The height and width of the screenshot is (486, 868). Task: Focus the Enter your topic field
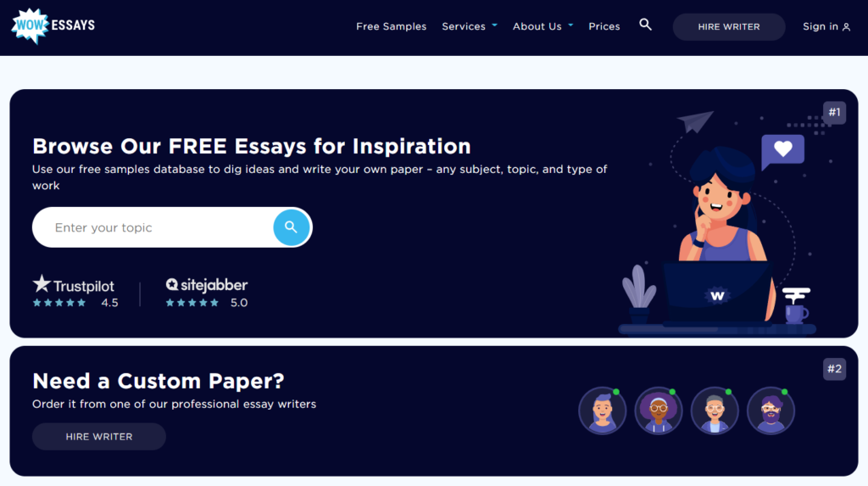click(x=153, y=227)
